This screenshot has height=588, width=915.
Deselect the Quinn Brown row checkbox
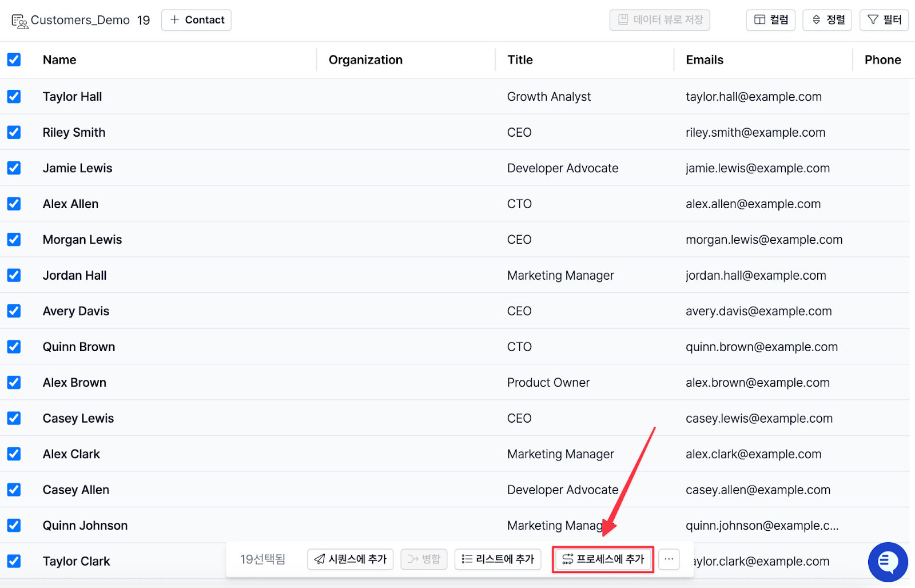[x=14, y=347]
